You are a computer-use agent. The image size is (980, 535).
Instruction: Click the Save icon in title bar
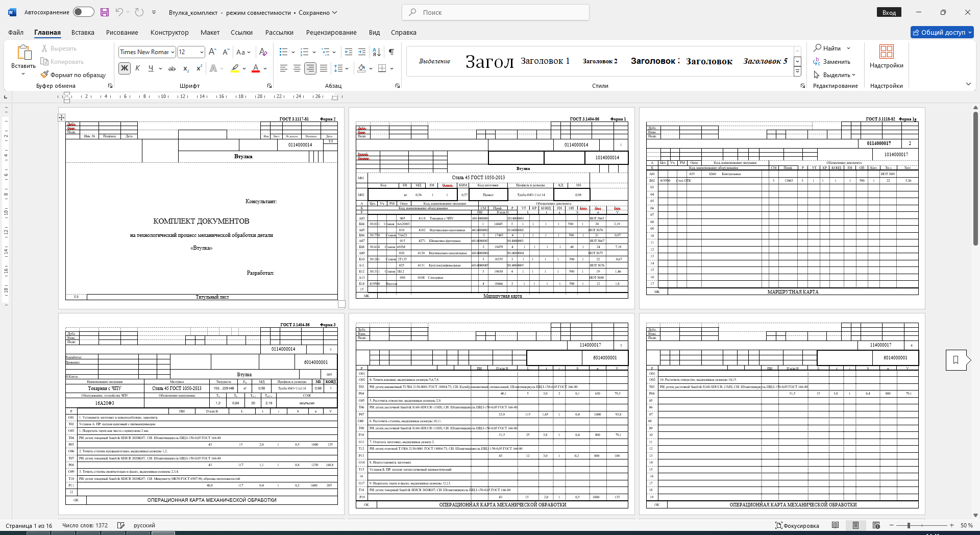tap(105, 12)
